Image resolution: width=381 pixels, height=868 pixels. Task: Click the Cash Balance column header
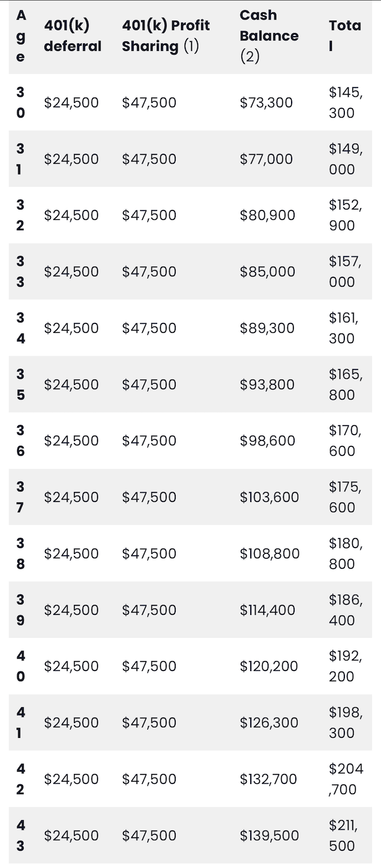[x=269, y=35]
